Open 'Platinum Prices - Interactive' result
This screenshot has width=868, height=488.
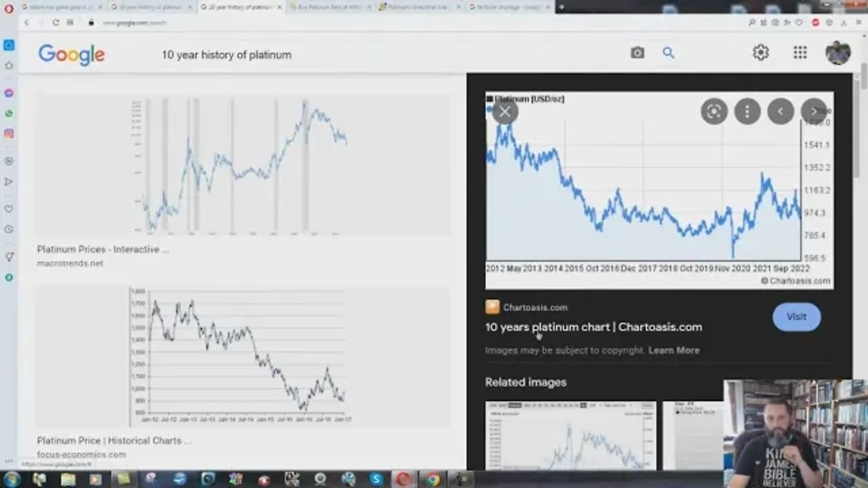(x=103, y=249)
